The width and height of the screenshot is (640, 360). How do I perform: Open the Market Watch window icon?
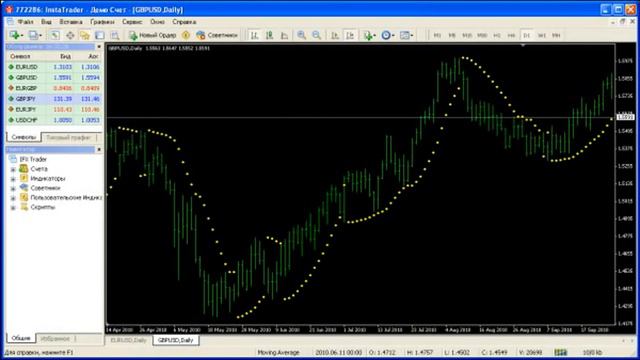point(55,36)
